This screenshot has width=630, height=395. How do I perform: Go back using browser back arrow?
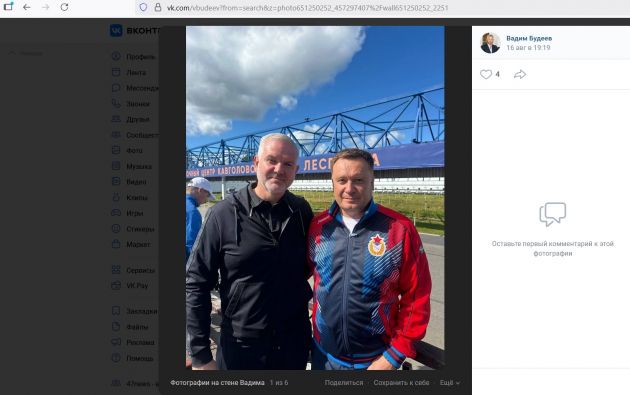[27, 7]
